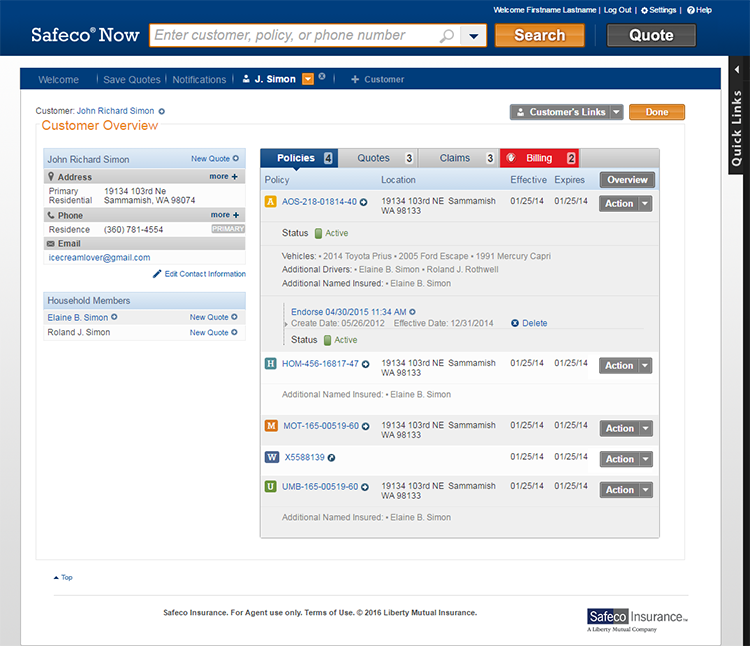Switch to the Welcome tab
The width and height of the screenshot is (750, 646).
[58, 79]
